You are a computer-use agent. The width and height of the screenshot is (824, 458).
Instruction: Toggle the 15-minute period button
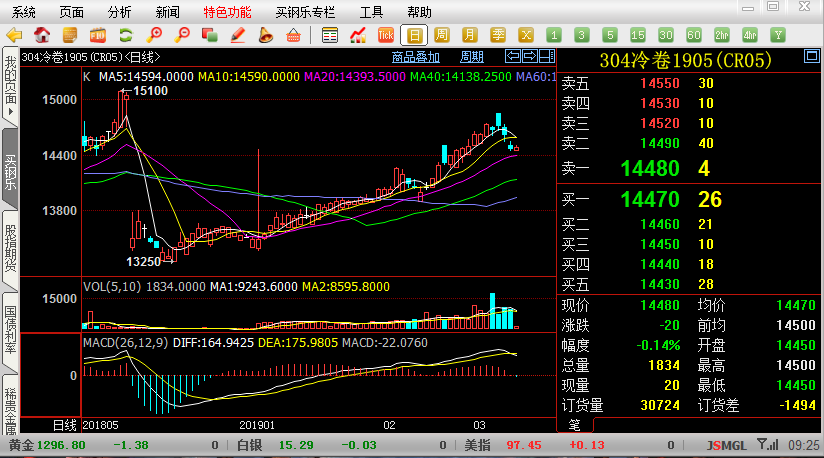coord(638,35)
